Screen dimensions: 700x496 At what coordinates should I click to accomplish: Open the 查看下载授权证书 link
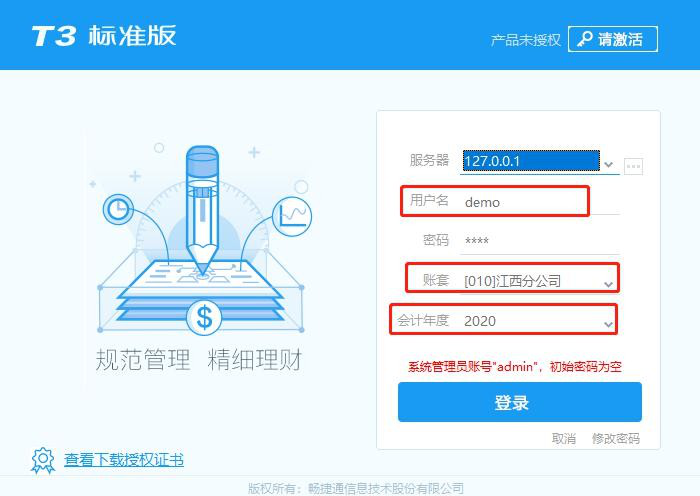point(124,460)
